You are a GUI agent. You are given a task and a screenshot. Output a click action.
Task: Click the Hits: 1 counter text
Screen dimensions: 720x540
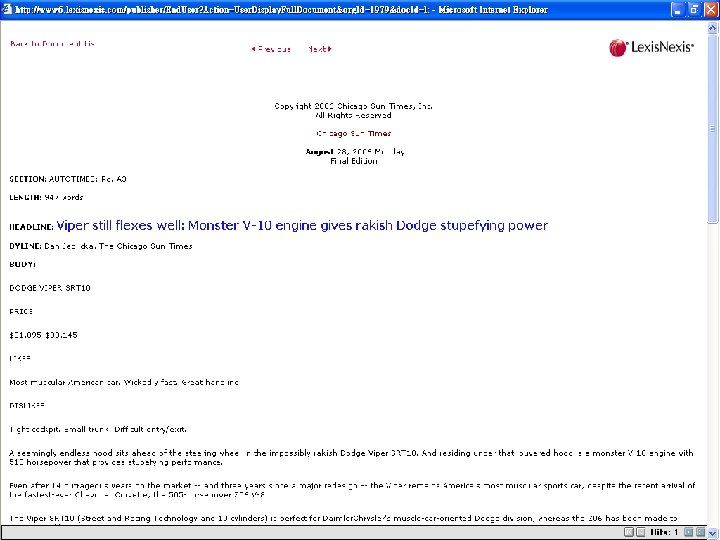pyautogui.click(x=664, y=532)
